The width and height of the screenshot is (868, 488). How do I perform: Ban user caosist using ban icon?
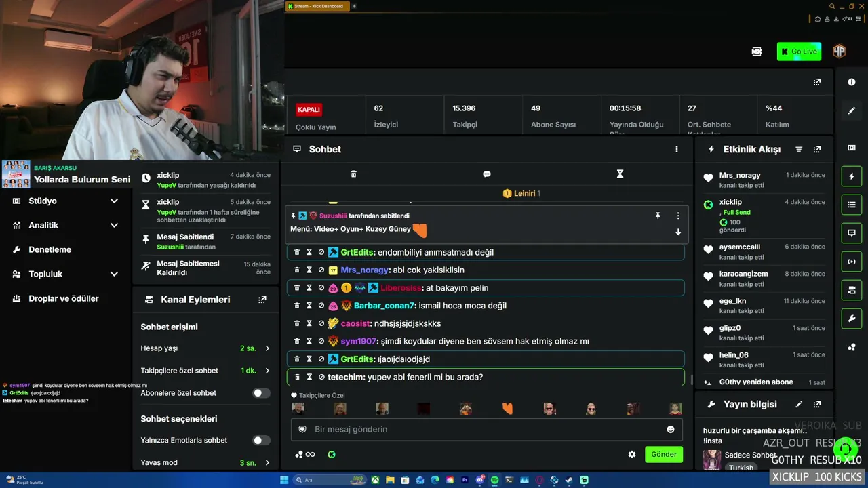tap(321, 323)
